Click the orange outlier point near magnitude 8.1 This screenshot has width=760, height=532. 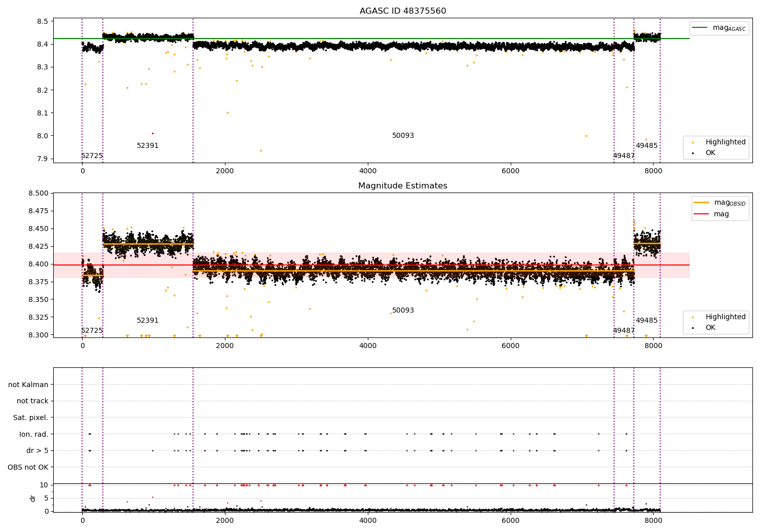(x=227, y=112)
